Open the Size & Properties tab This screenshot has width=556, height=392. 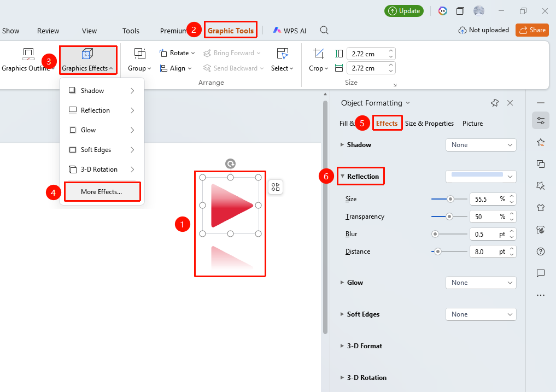point(429,124)
